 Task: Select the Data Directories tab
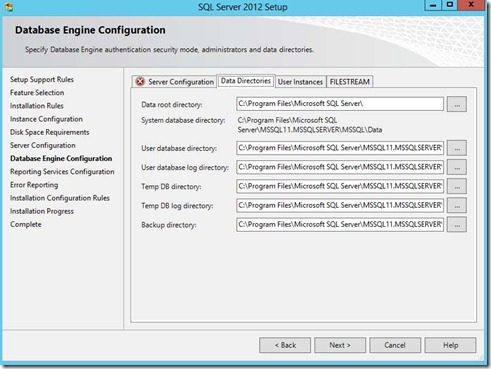coord(246,81)
